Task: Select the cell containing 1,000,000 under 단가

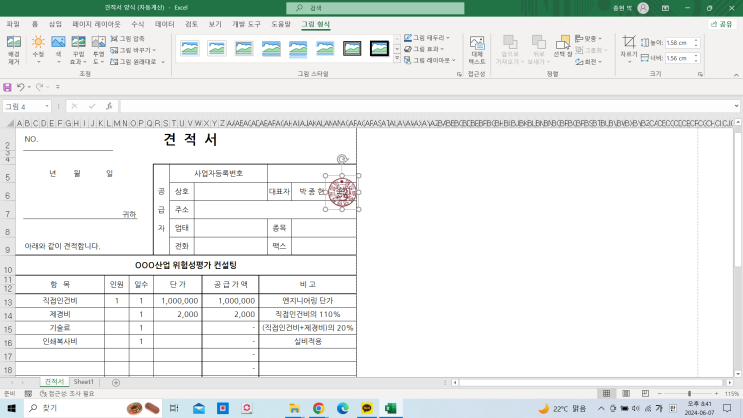Action: pyautogui.click(x=178, y=300)
